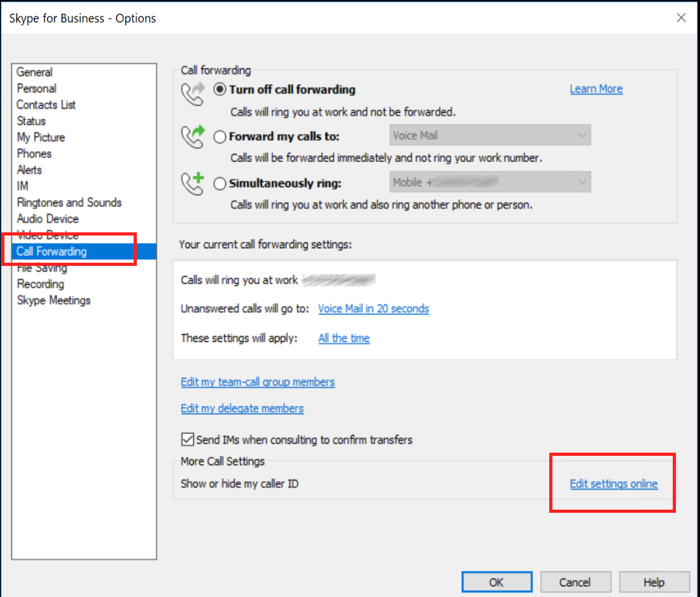Click the These settings will apply label
700x597 pixels.
(x=239, y=338)
